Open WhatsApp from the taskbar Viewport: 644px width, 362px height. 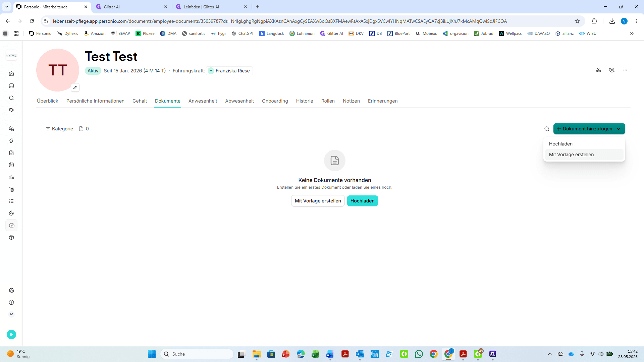pyautogui.click(x=419, y=354)
